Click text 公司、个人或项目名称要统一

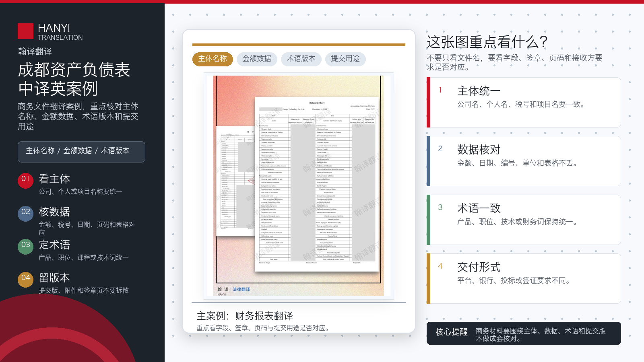pos(80,191)
